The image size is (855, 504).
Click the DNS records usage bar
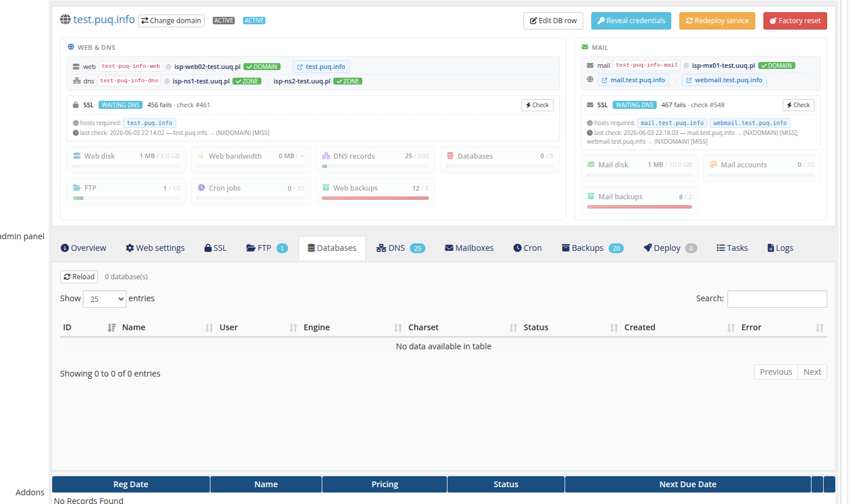[375, 166]
